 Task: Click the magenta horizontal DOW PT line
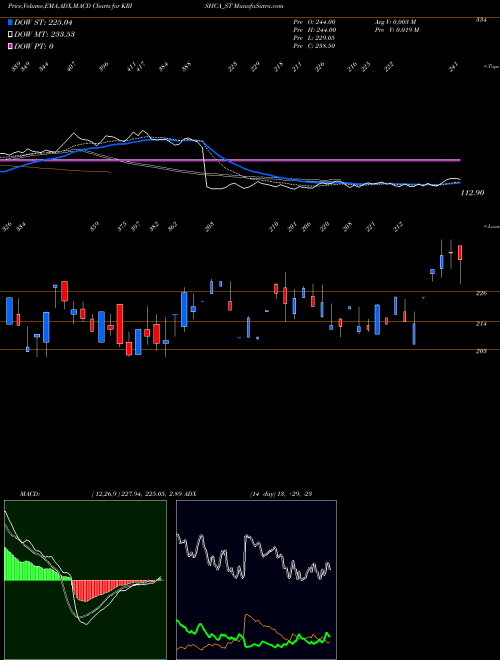tap(230, 160)
